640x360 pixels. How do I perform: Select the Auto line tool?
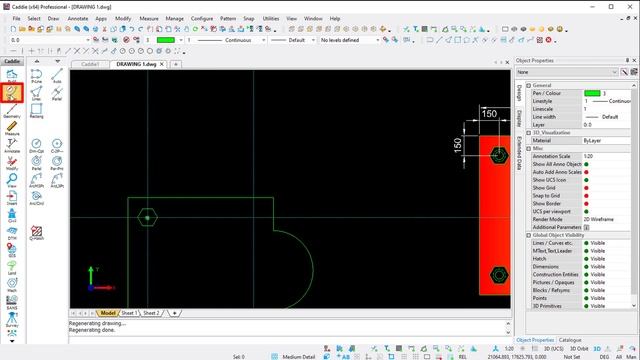[x=57, y=76]
